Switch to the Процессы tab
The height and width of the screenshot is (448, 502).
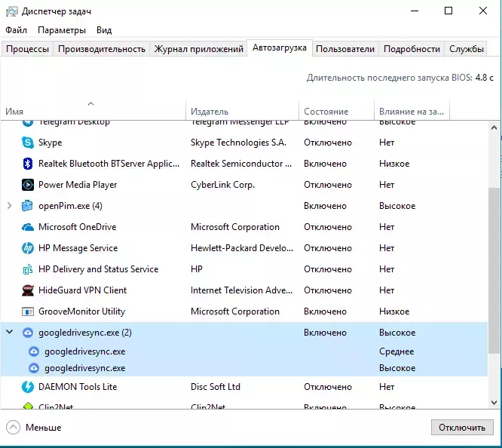[27, 49]
